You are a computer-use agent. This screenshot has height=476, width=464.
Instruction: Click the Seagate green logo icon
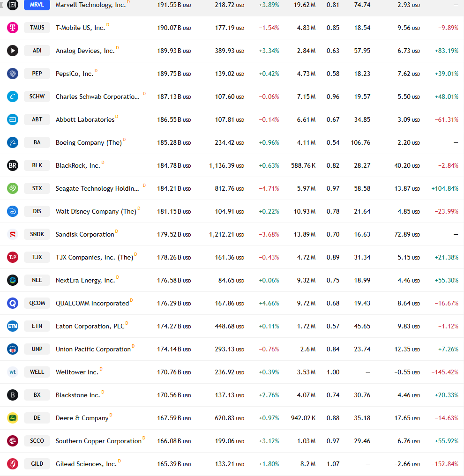coord(13,188)
